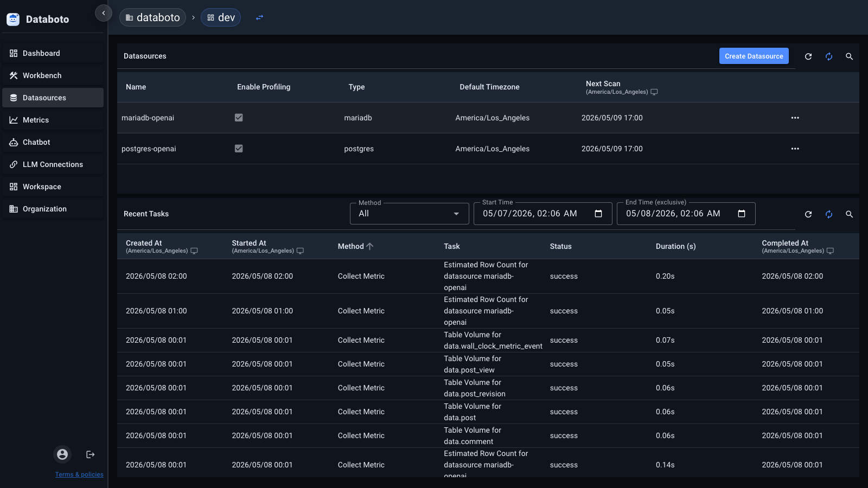The image size is (868, 488).
Task: Collapse the sidebar with chevron button
Action: coord(104,13)
